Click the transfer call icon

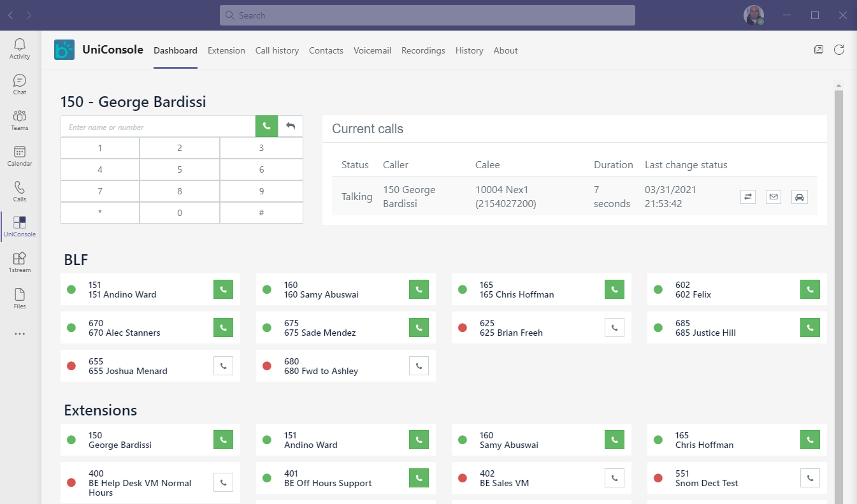coord(748,198)
